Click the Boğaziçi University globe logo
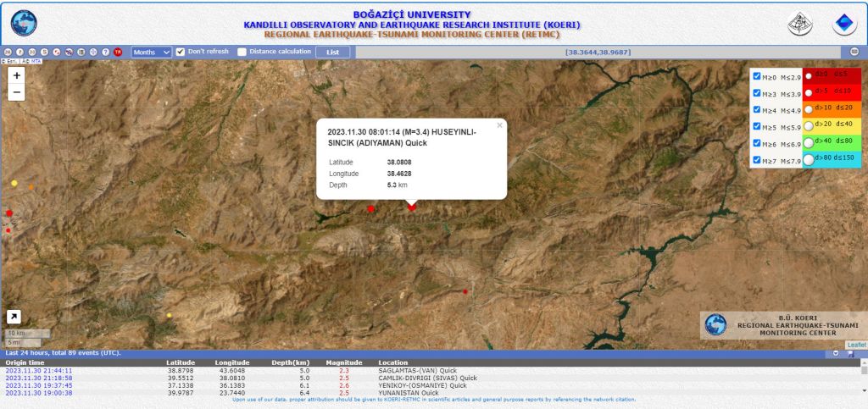868x409 pixels. 24,23
